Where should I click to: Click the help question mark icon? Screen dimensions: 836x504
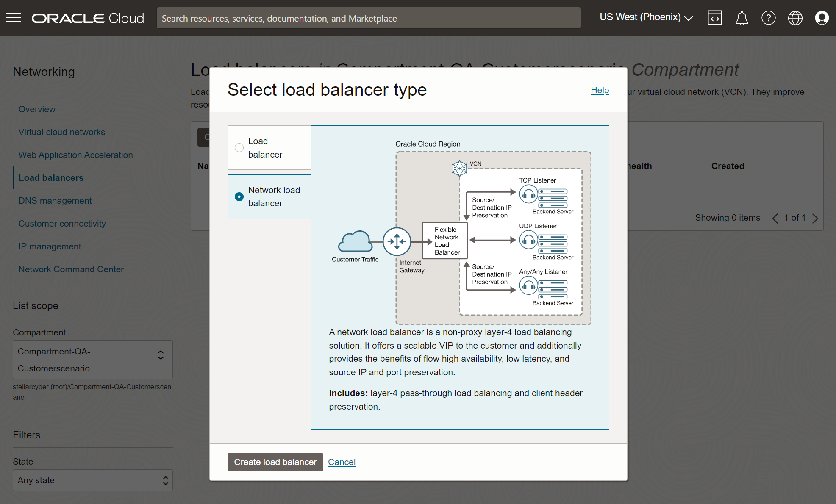point(768,18)
